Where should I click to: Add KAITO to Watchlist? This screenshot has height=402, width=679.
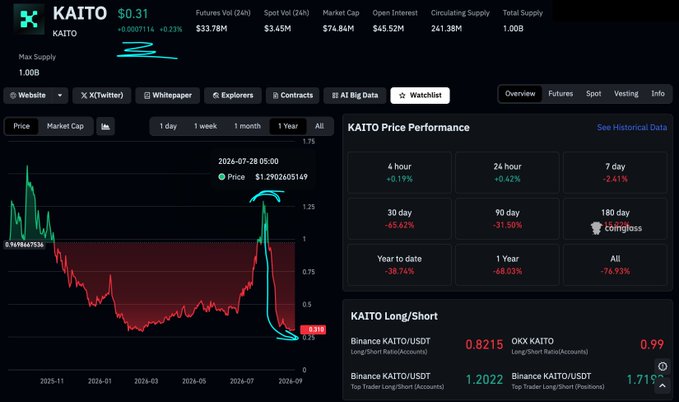pyautogui.click(x=420, y=95)
